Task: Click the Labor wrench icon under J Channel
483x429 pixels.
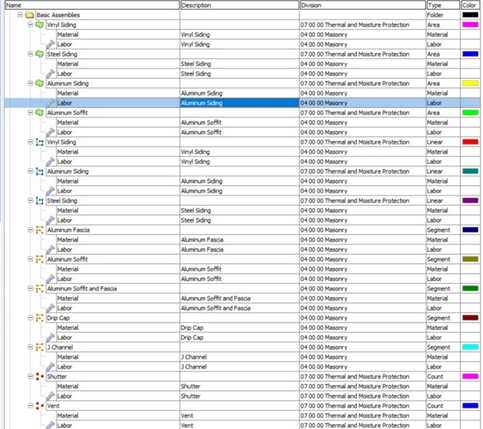Action: click(50, 367)
